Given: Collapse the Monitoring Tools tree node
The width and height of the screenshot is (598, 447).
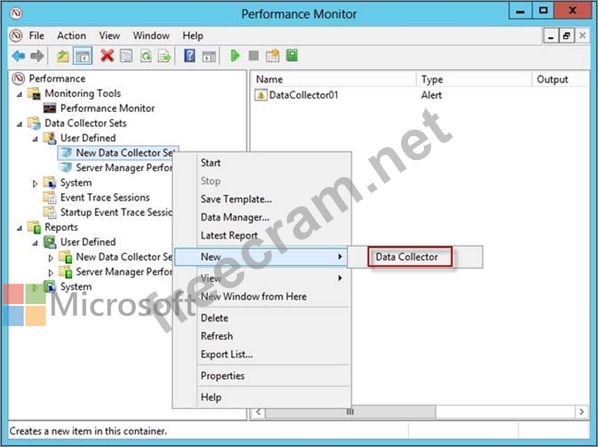Looking at the screenshot, I should click(x=20, y=94).
